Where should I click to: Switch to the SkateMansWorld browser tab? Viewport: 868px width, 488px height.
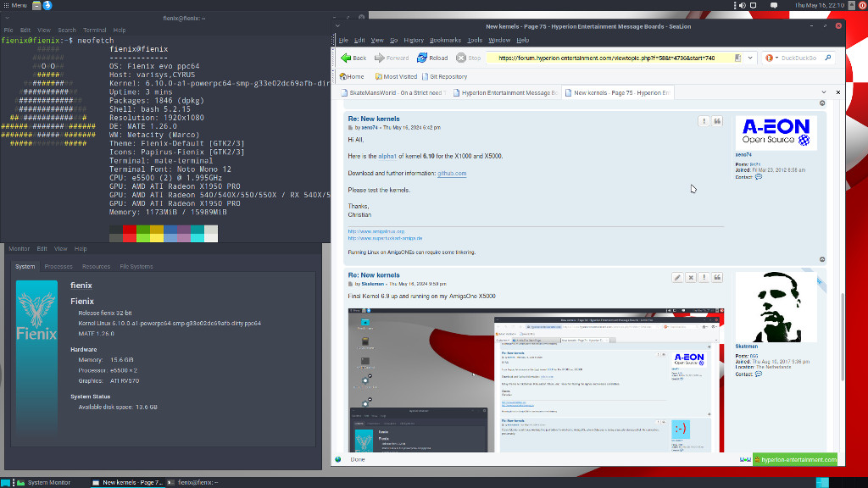[x=393, y=92]
